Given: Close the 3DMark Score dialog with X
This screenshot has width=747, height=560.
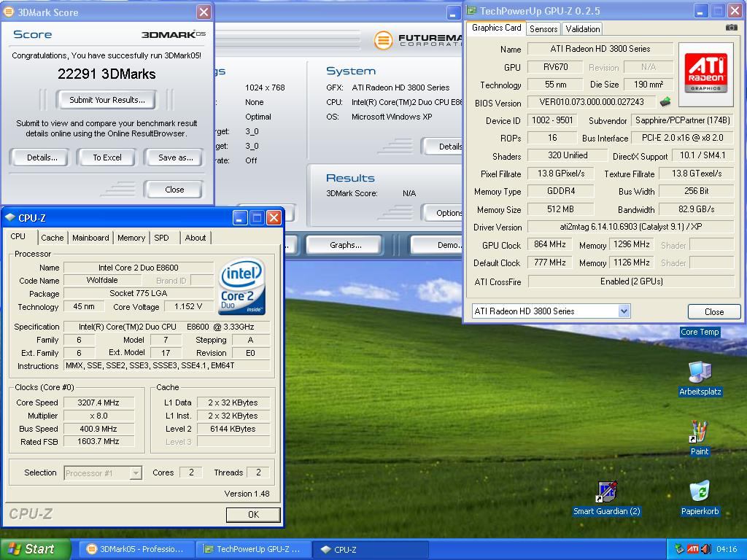Looking at the screenshot, I should tap(204, 12).
